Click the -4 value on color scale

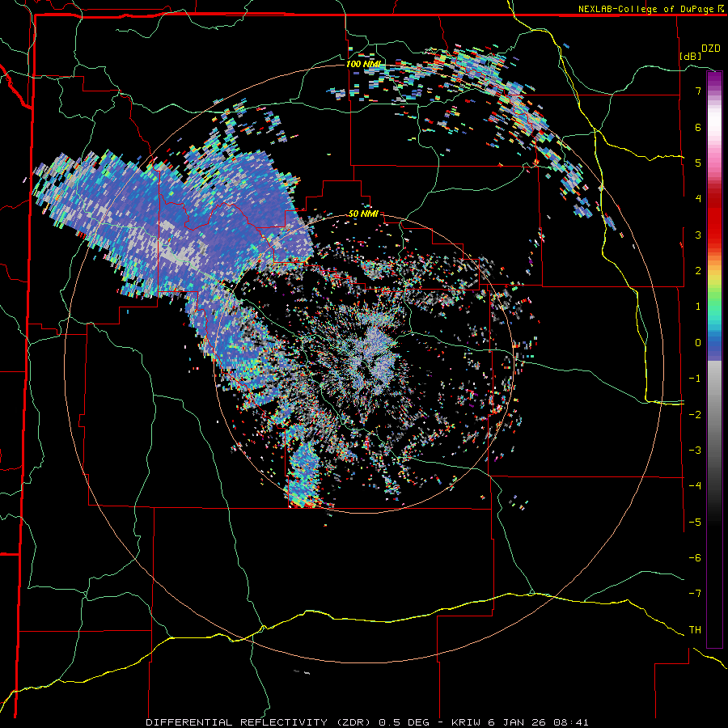(695, 485)
